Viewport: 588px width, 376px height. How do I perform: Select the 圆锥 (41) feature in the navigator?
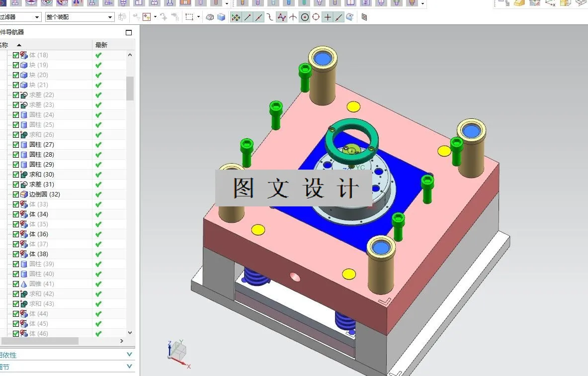[40, 283]
